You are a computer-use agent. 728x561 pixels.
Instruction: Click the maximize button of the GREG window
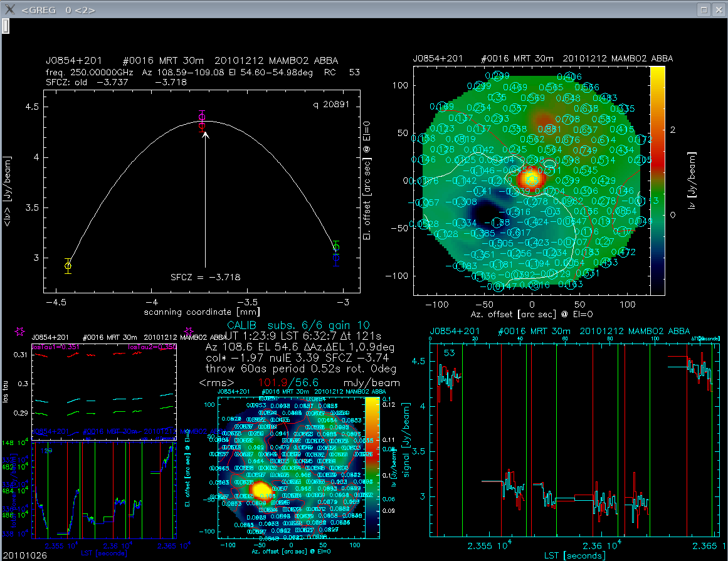[704, 9]
